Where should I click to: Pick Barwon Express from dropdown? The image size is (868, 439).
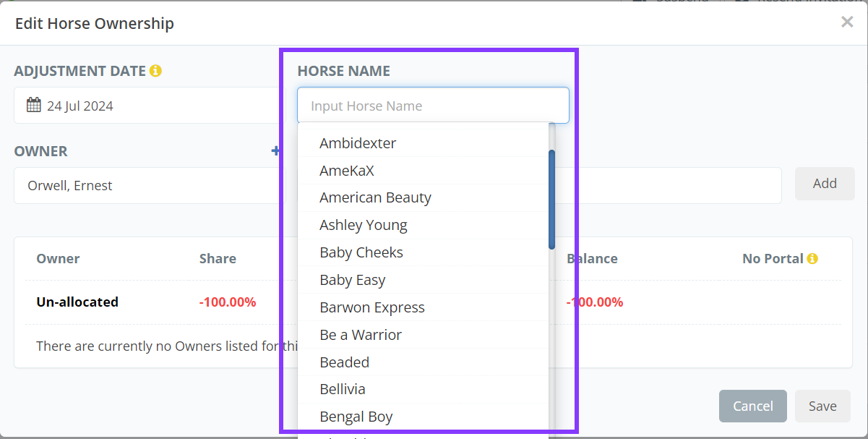[x=372, y=307]
